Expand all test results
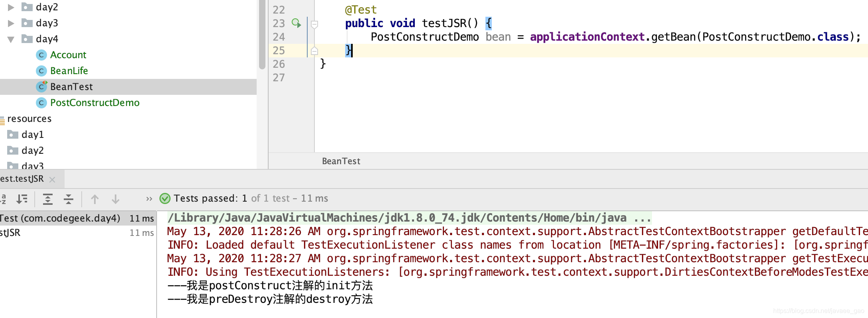The width and height of the screenshot is (868, 318). (x=48, y=198)
